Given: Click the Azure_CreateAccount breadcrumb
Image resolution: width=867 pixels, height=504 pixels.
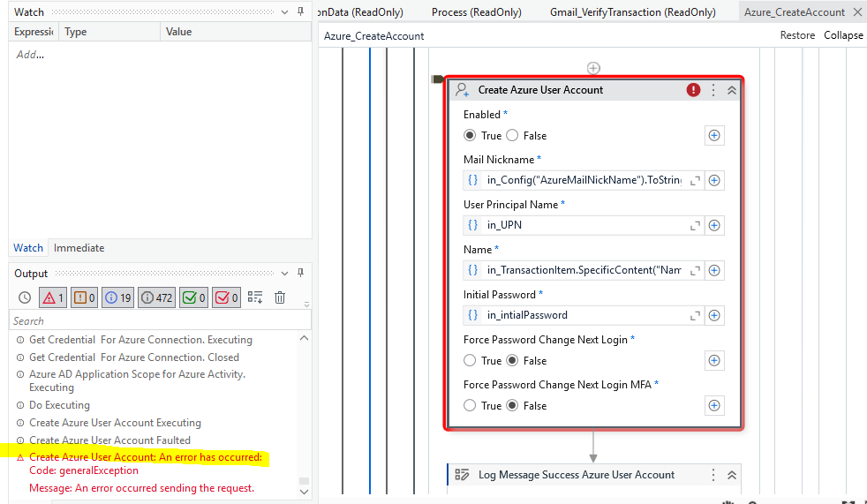Looking at the screenshot, I should [373, 36].
